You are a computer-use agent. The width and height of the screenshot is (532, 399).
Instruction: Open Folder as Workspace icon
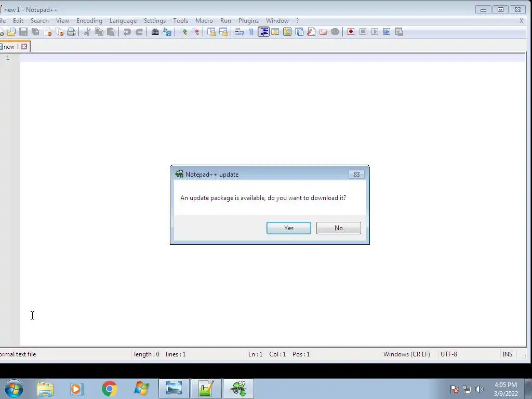click(x=323, y=32)
